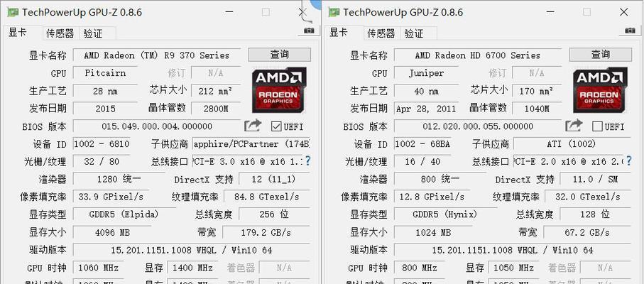Click the 256 位 bus width field
This screenshot has width=644, height=284.
(x=274, y=214)
